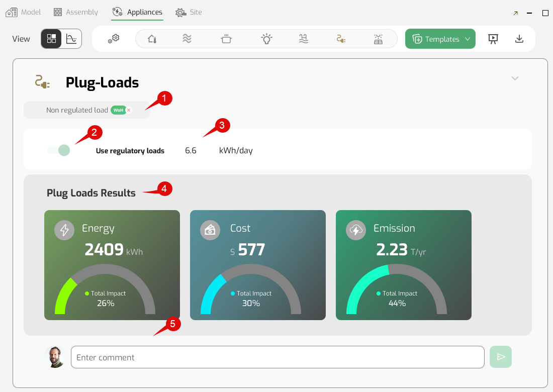The width and height of the screenshot is (553, 392).
Task: Click the download icon
Action: point(519,39)
